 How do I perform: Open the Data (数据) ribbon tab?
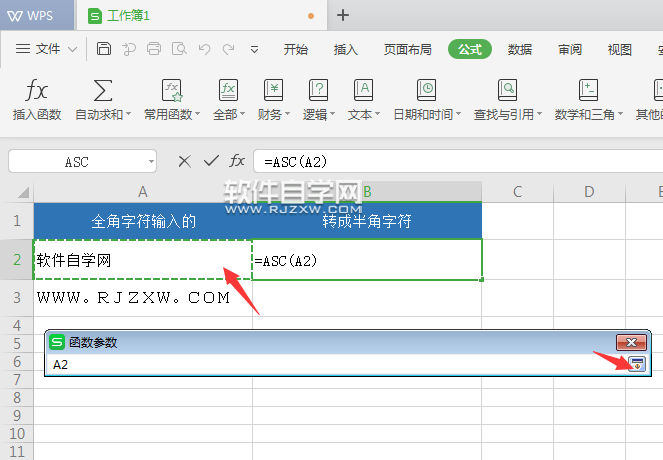point(519,49)
